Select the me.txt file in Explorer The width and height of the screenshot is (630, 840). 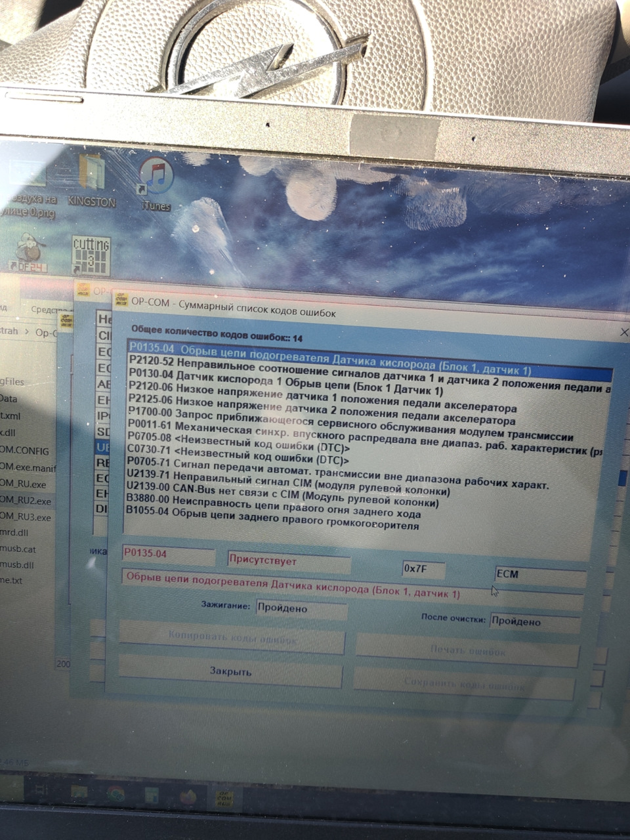pyautogui.click(x=11, y=579)
